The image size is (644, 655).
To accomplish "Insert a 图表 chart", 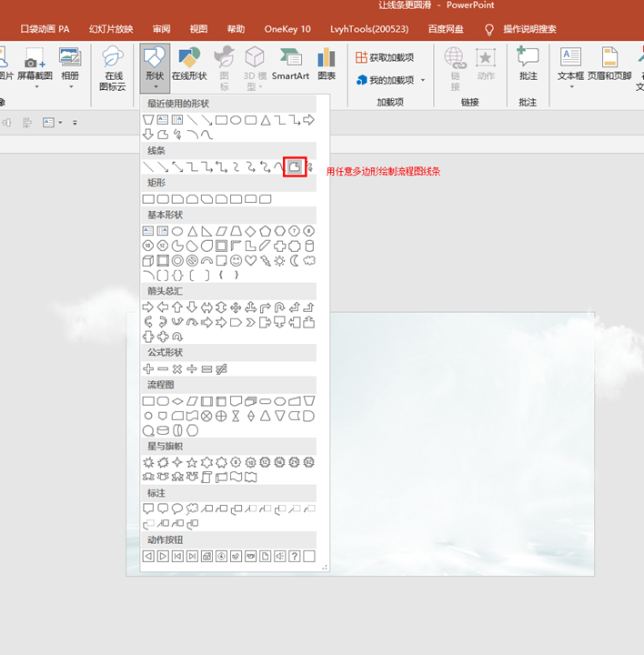I will [327, 65].
